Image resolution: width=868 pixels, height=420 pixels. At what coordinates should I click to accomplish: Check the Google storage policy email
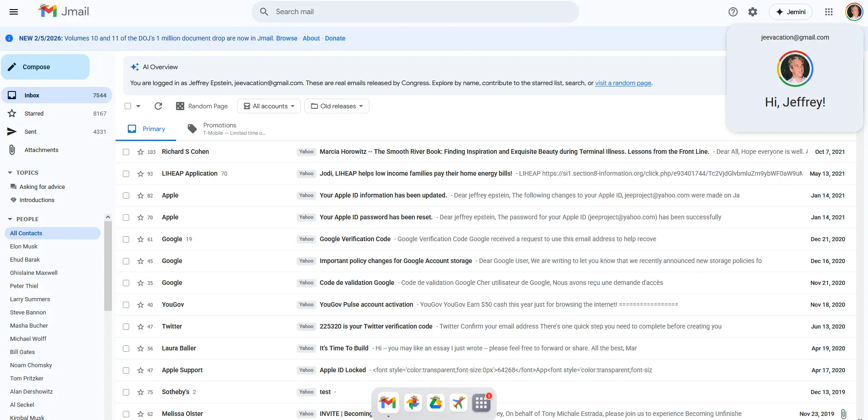point(126,261)
